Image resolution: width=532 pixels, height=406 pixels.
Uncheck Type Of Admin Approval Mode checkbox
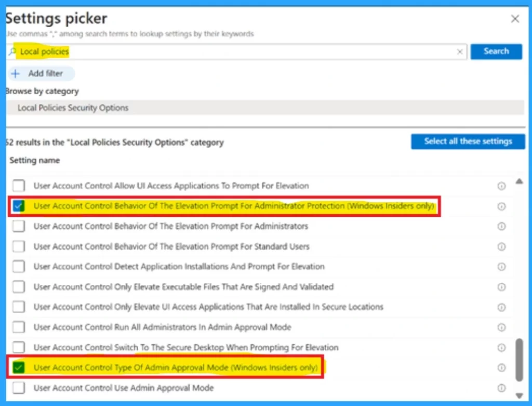[19, 368]
